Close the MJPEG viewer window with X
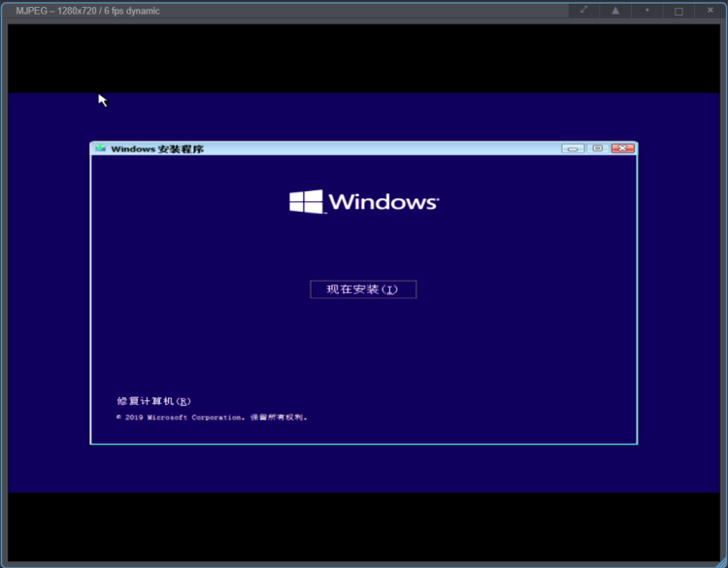Image resolution: width=728 pixels, height=568 pixels. (x=710, y=11)
